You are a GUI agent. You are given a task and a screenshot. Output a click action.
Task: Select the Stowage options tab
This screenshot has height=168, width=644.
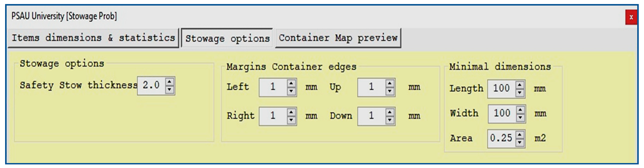[x=227, y=39]
